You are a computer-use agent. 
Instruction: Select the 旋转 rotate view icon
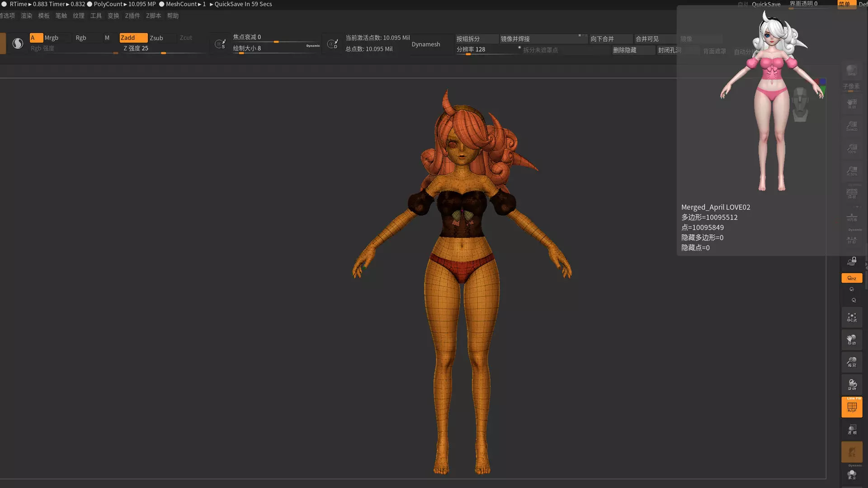pyautogui.click(x=852, y=385)
